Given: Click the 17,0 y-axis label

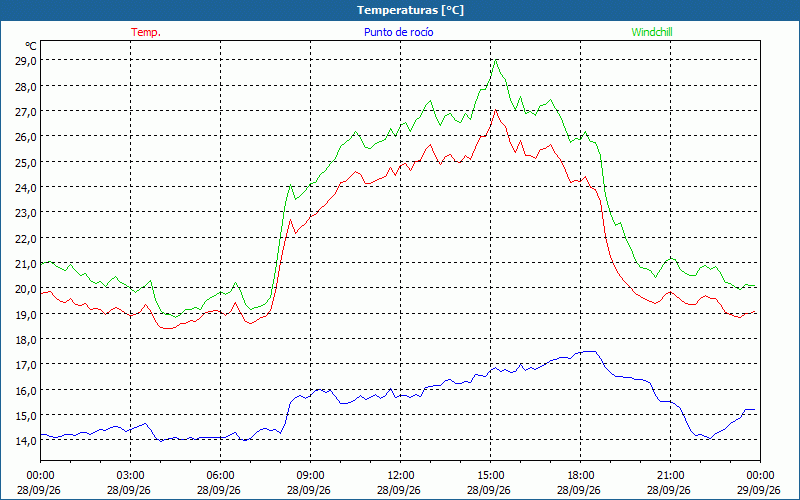Looking at the screenshot, I should click(x=26, y=365).
